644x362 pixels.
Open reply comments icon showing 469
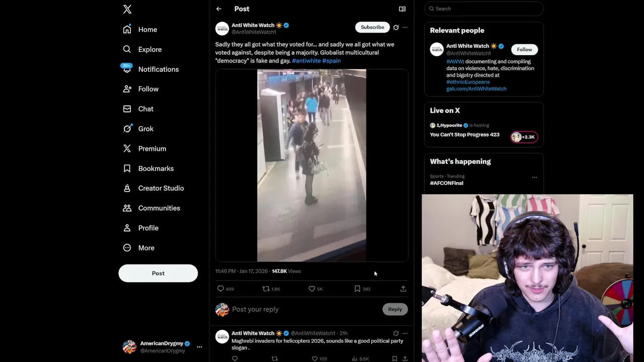(225, 289)
